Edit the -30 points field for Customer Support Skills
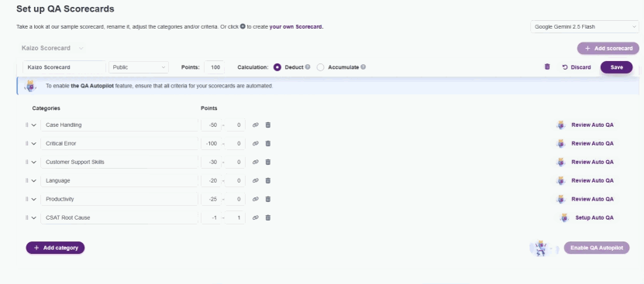Viewport: 644px width, 284px height. (x=211, y=162)
